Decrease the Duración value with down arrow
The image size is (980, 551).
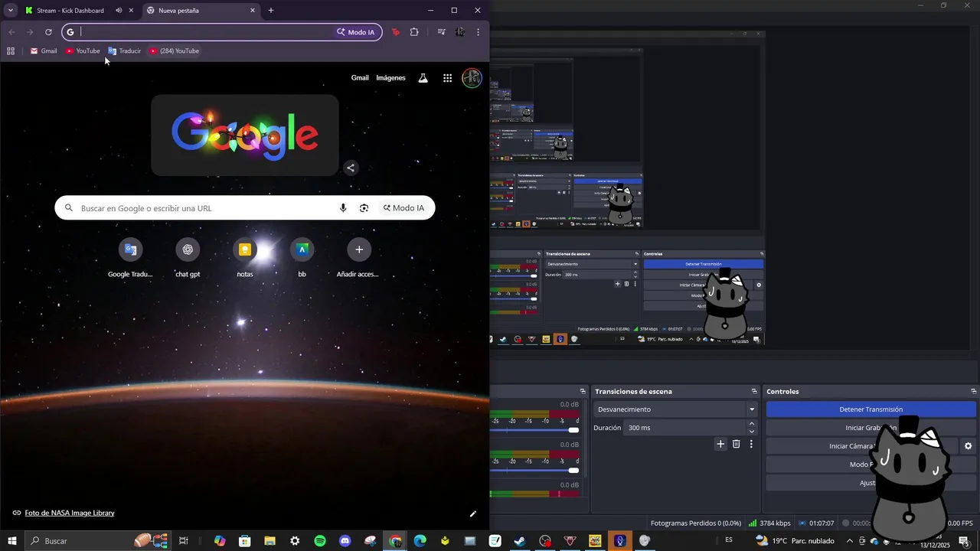click(x=751, y=432)
